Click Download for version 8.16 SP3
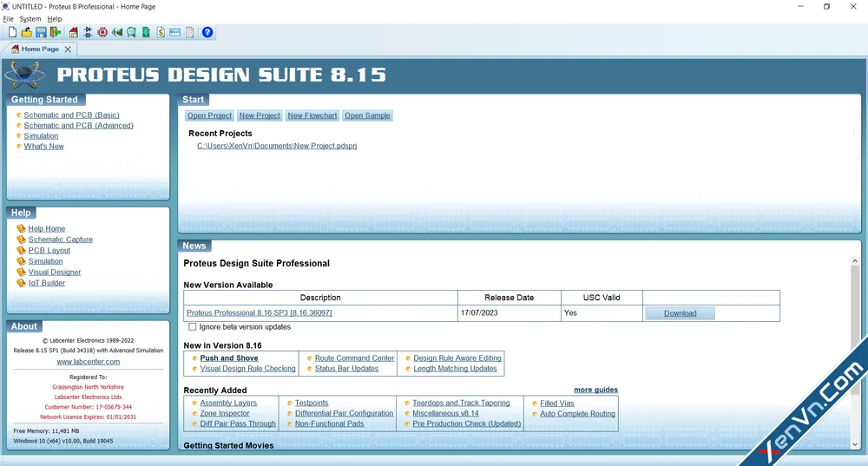 click(680, 313)
